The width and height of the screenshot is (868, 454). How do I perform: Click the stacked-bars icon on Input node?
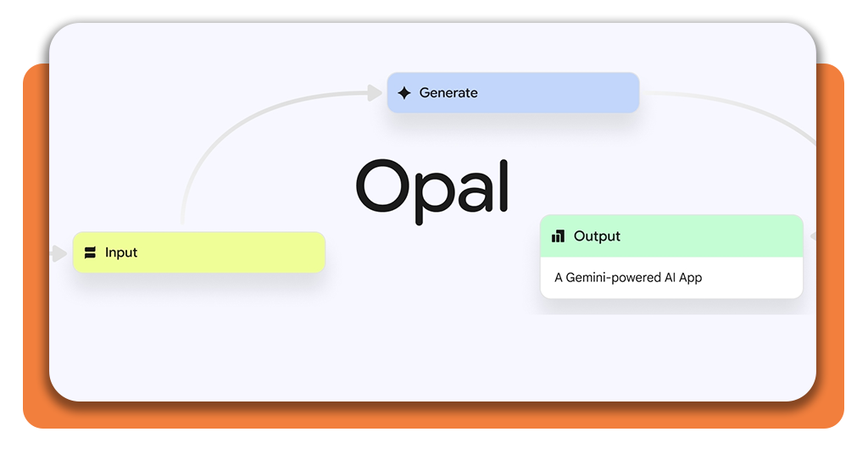coord(90,252)
